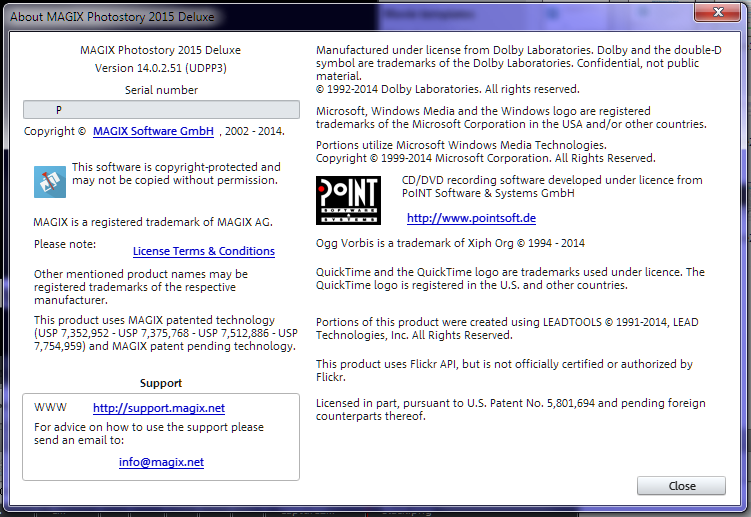Click the info@magix.net email link

click(161, 462)
